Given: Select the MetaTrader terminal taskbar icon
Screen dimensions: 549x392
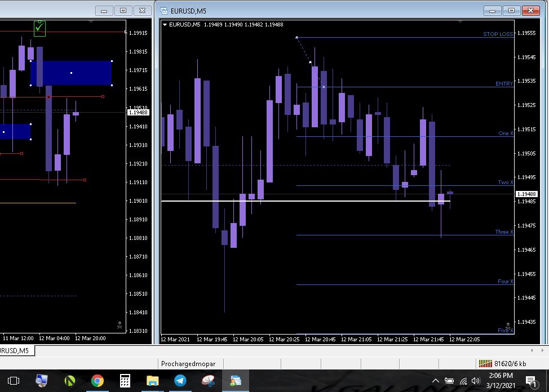Looking at the screenshot, I should click(236, 381).
